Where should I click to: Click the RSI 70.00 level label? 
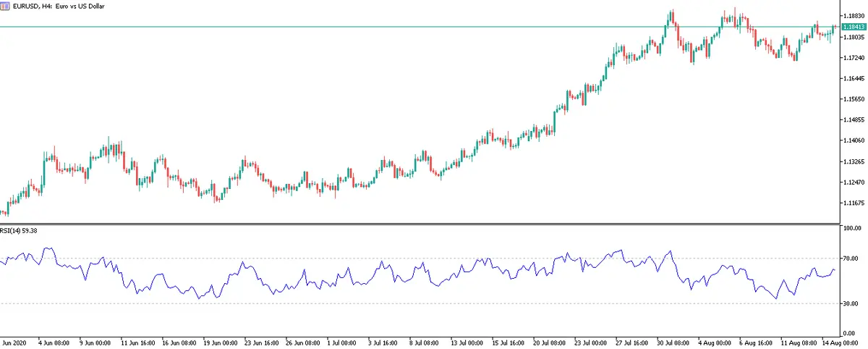pos(850,258)
